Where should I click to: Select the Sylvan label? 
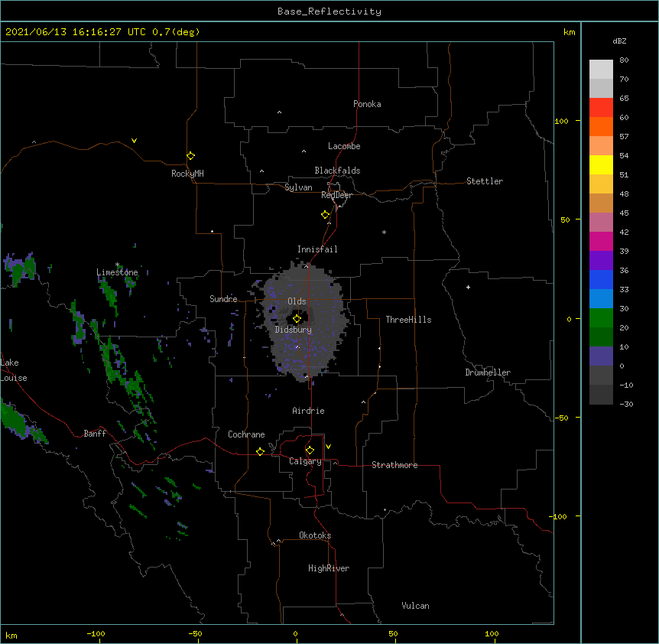pyautogui.click(x=298, y=187)
